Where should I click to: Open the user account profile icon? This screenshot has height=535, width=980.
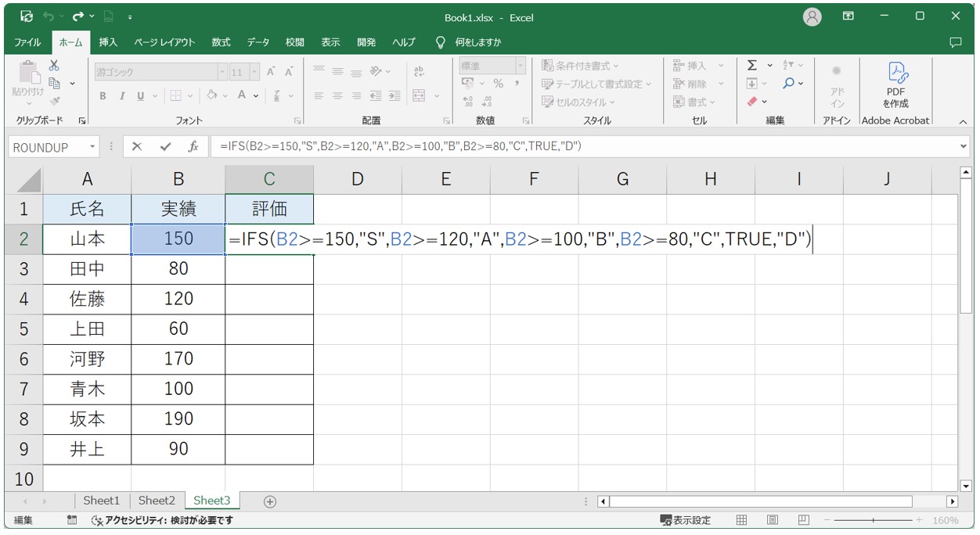point(812,16)
